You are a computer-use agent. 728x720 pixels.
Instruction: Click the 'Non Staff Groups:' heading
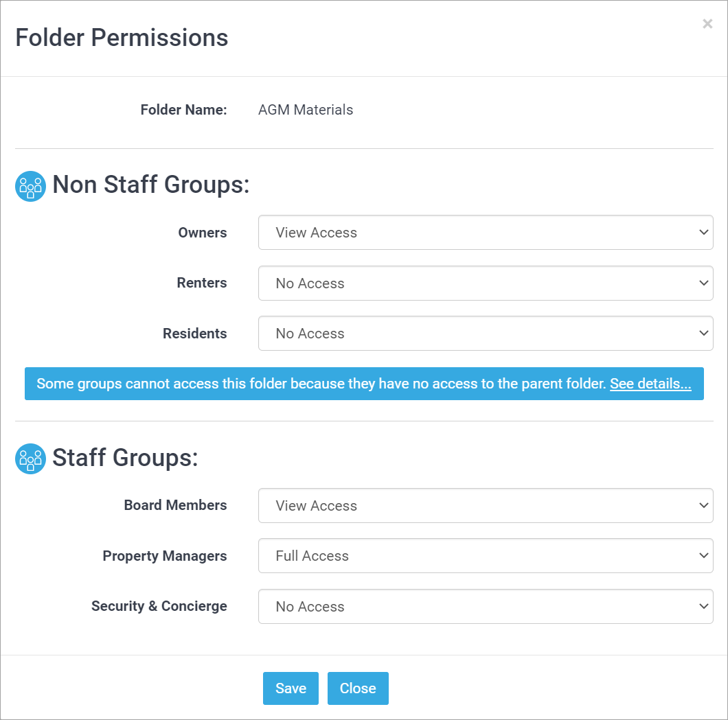tap(151, 185)
